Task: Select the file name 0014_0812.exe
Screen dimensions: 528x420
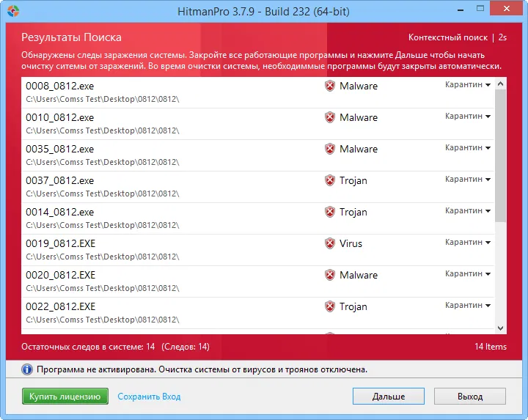Action: (60, 213)
